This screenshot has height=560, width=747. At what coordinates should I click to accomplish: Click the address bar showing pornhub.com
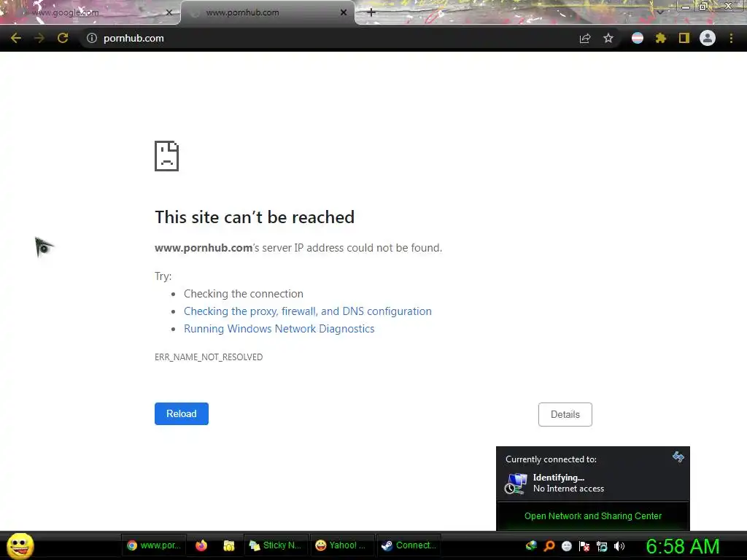point(329,38)
